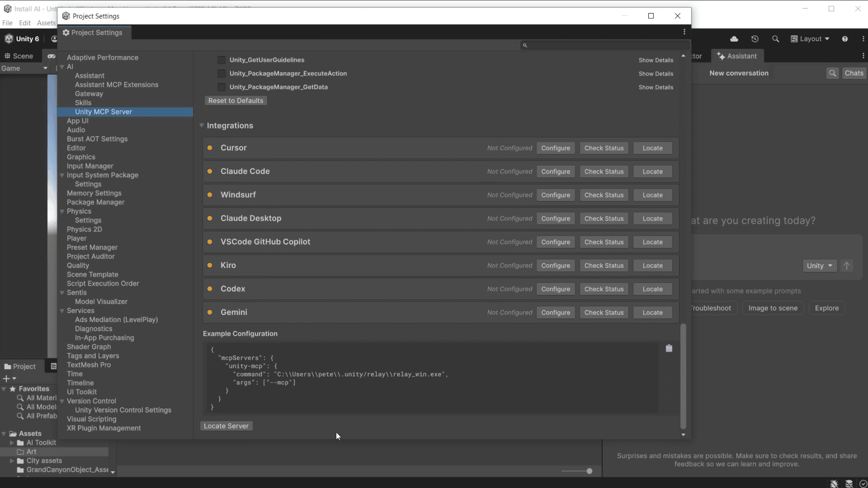868x488 pixels.
Task: Click the Locate Server button
Action: (226, 426)
